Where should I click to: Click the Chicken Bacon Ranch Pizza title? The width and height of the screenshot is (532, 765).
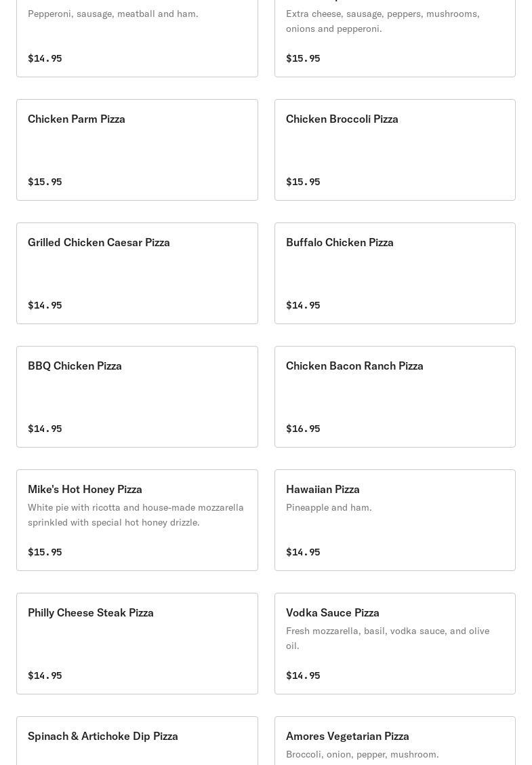354,366
